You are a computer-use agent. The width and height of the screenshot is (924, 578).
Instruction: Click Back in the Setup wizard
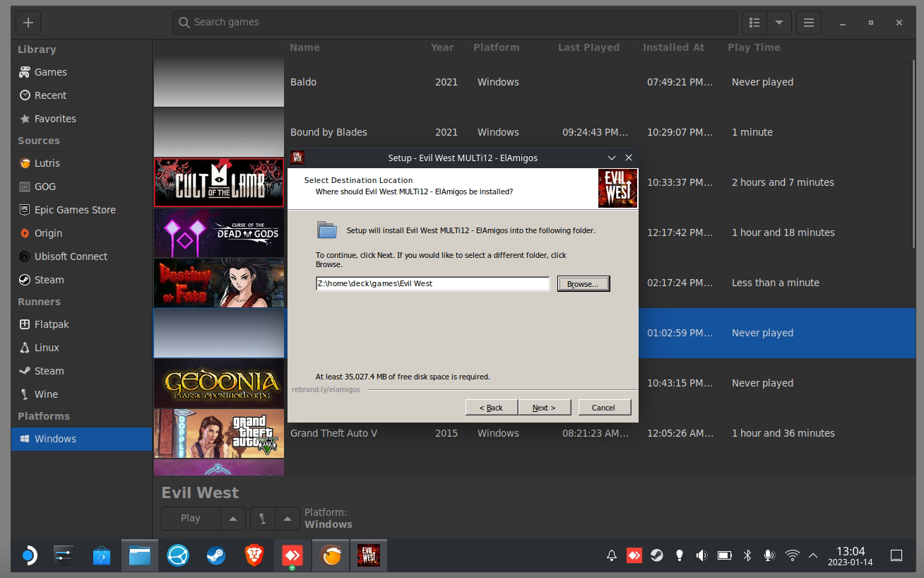coord(491,408)
